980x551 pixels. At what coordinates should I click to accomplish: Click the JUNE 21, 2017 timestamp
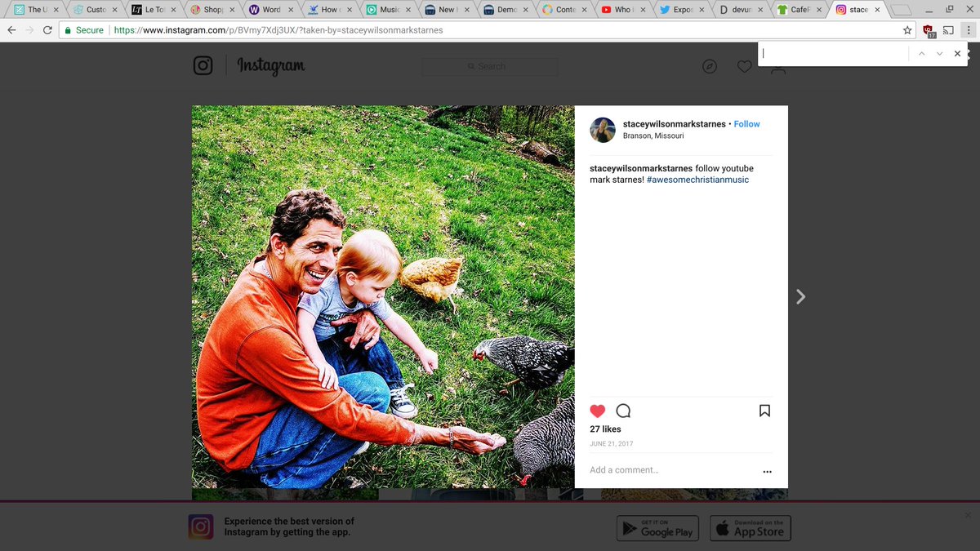point(611,444)
